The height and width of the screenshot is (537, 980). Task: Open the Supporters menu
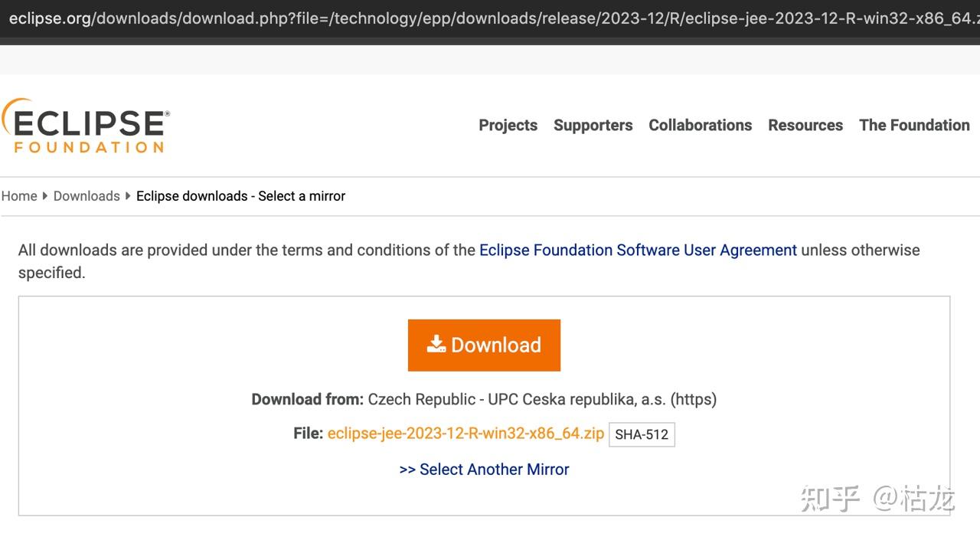[593, 125]
